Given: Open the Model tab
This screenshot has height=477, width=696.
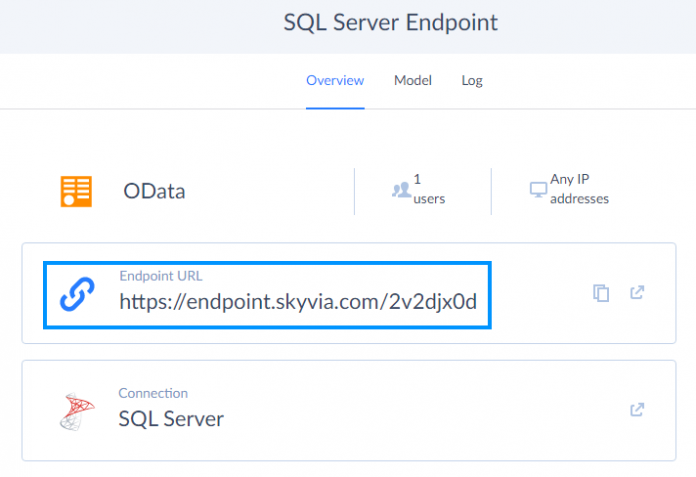Looking at the screenshot, I should pos(412,80).
